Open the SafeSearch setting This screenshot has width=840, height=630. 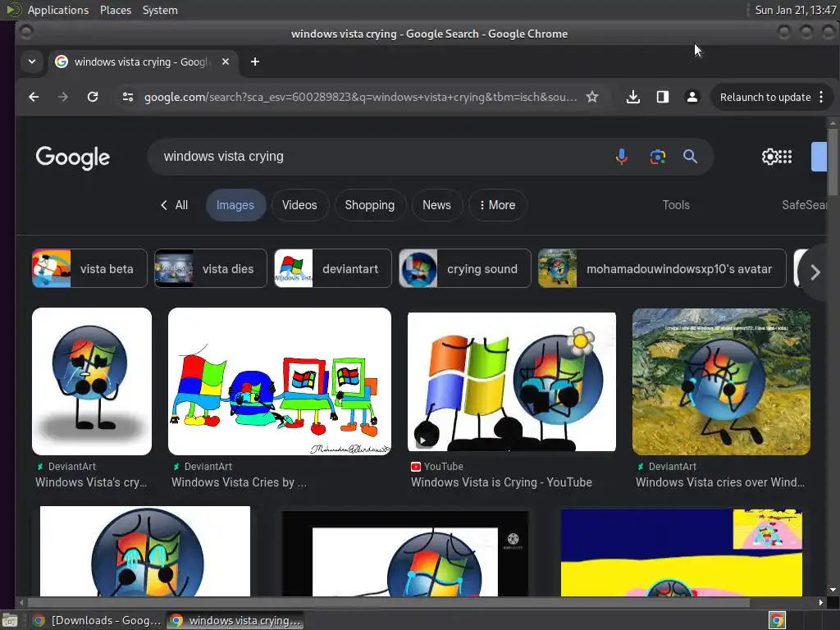coord(804,205)
